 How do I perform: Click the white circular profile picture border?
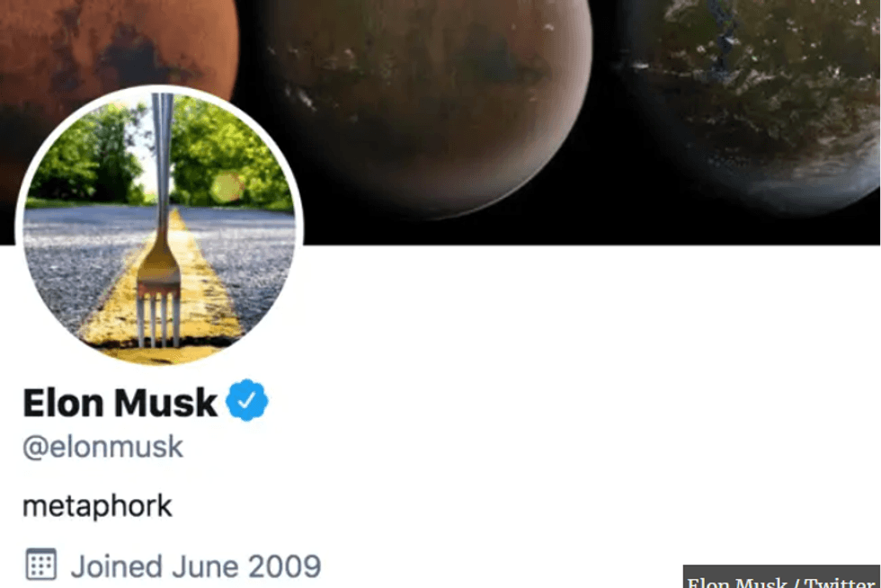(159, 88)
